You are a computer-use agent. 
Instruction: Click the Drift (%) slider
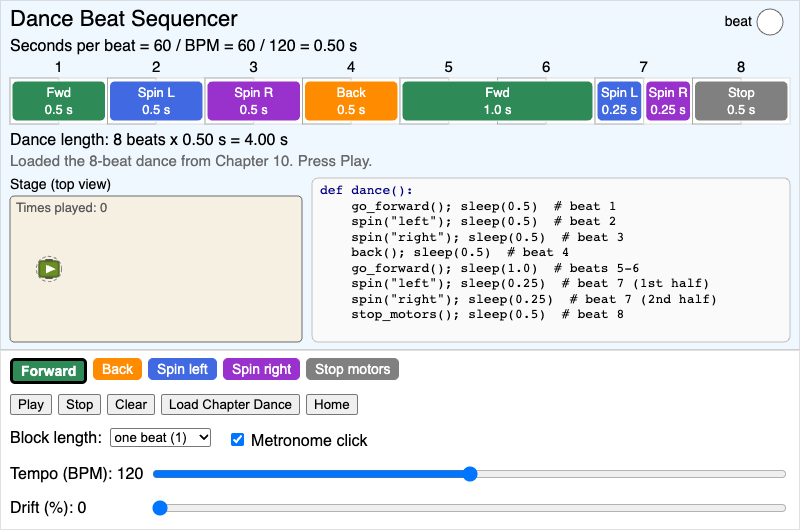[469, 508]
